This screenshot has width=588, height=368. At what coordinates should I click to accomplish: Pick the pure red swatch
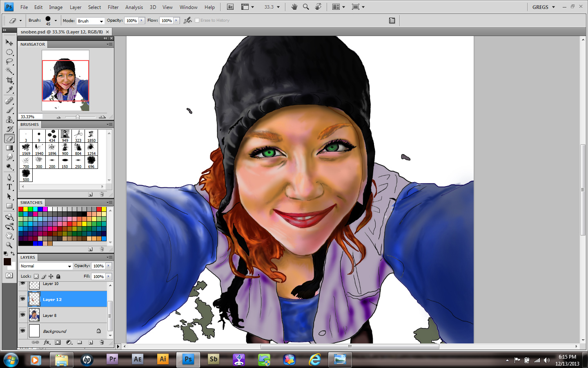(21, 209)
